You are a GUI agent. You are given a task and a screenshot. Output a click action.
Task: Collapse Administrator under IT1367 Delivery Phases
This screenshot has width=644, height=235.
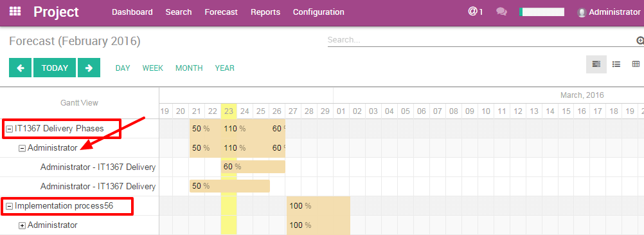[22, 148]
